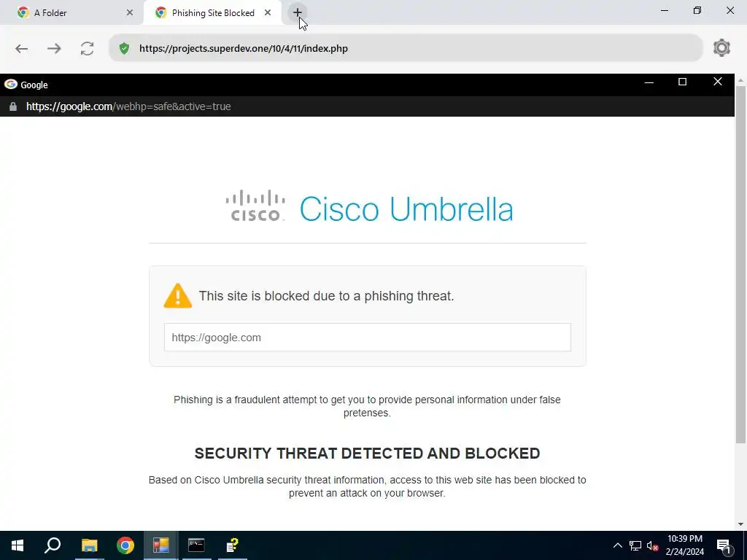Minimize the outer browser window
The image size is (747, 560).
665,10
